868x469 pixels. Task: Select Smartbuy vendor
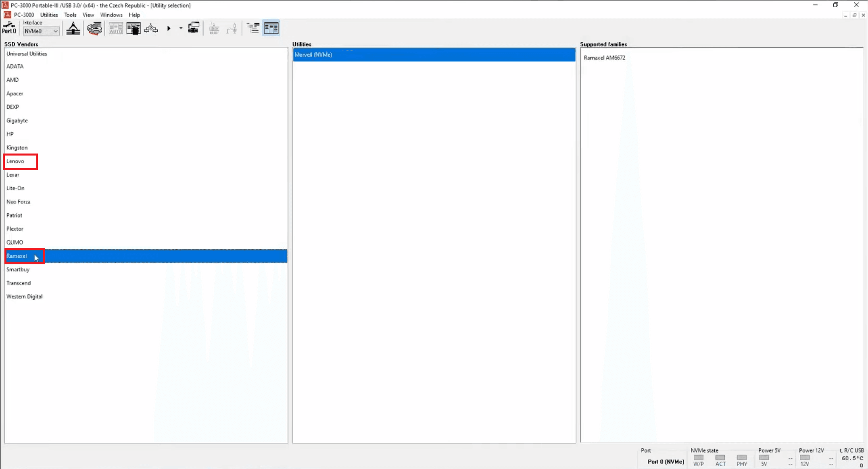point(146,269)
